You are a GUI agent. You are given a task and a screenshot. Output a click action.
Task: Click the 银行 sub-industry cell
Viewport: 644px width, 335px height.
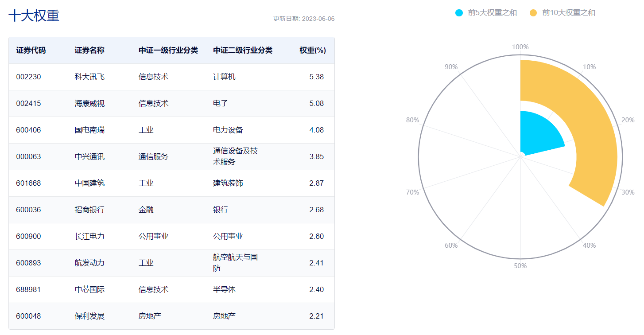[x=220, y=210]
